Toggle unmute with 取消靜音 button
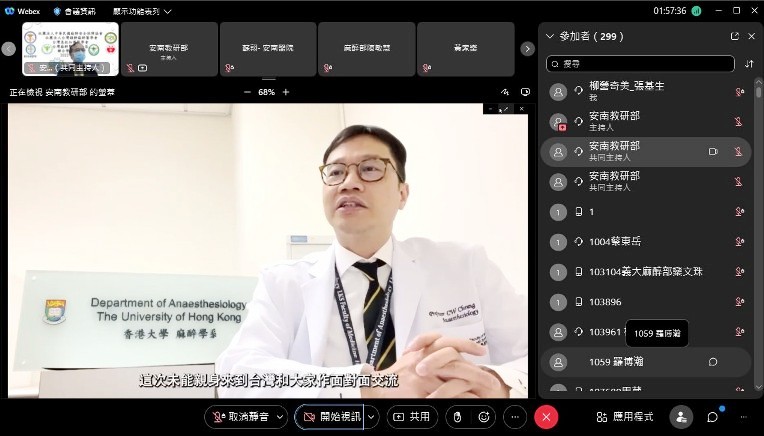The width and height of the screenshot is (764, 436). 240,417
